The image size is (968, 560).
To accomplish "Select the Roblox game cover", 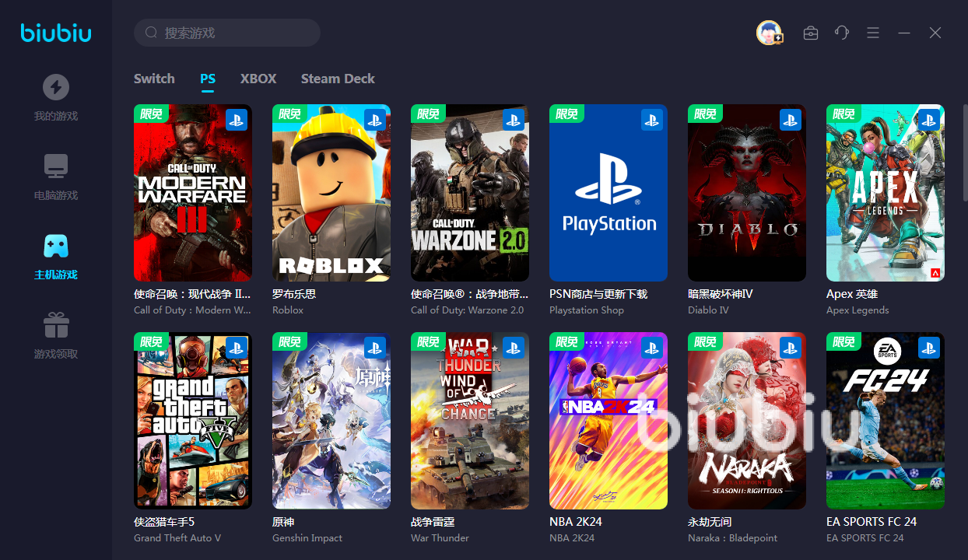I will pyautogui.click(x=331, y=193).
